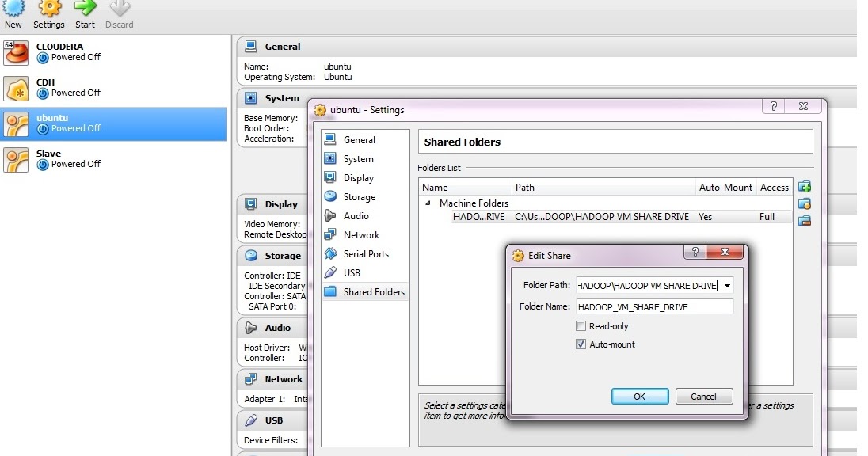Cancel the Edit Share dialog
Screen dimensions: 868x456
coord(703,397)
